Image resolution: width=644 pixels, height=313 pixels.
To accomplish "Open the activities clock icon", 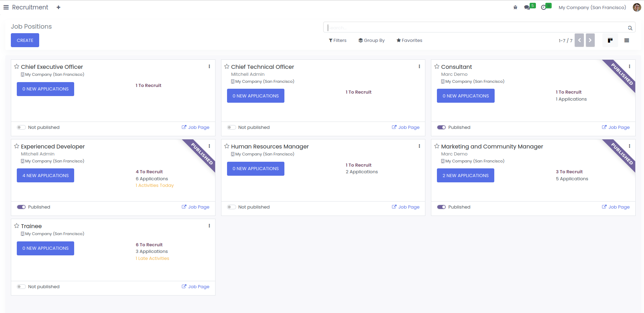I will [x=544, y=7].
